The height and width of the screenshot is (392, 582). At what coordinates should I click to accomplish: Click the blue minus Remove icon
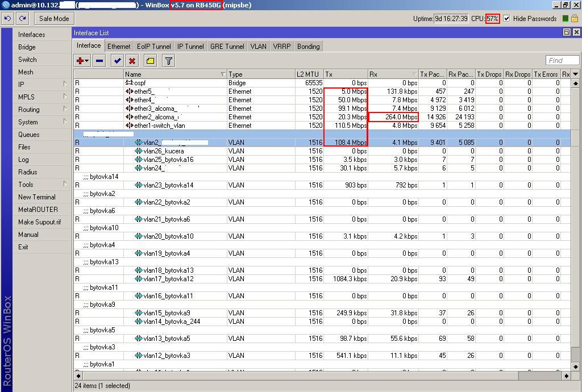(x=99, y=61)
